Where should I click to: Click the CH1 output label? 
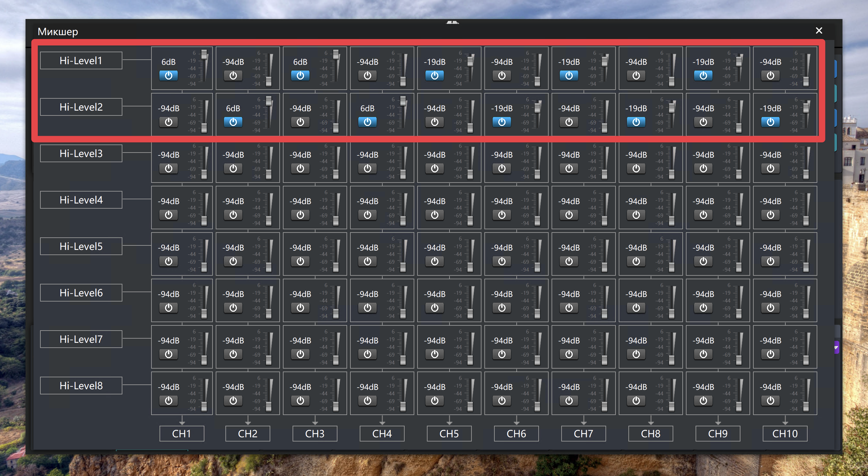pyautogui.click(x=181, y=433)
